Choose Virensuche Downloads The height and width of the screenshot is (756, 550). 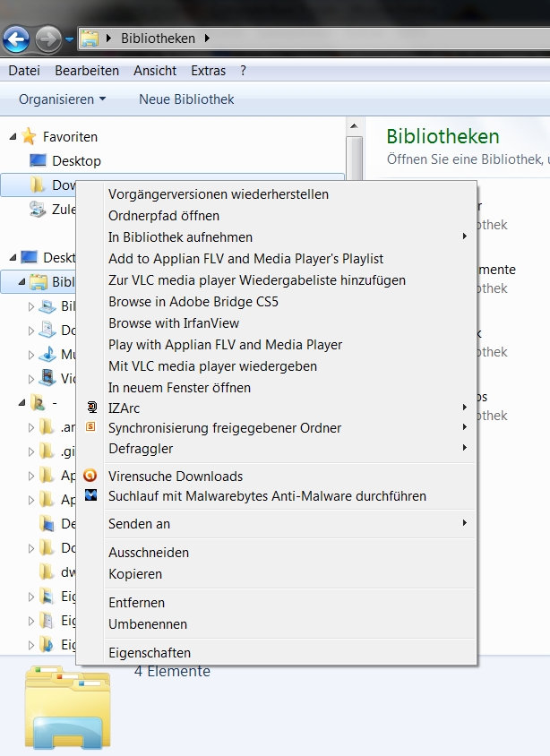277,476
